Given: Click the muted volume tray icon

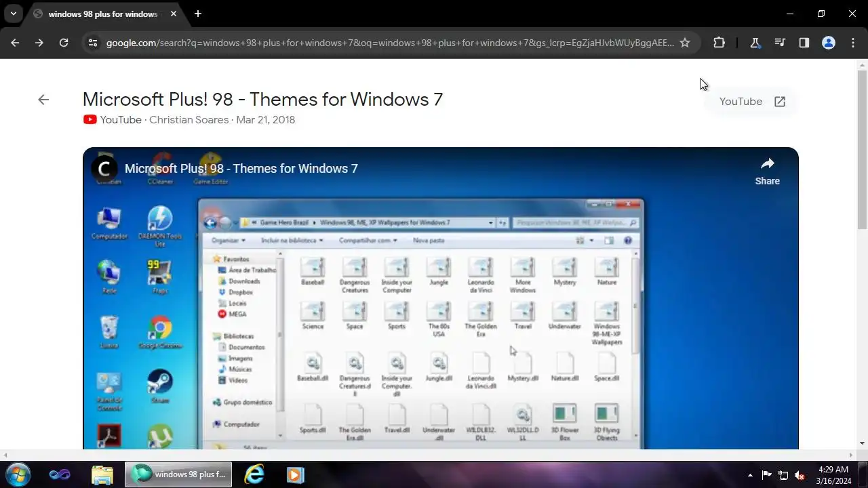Looking at the screenshot, I should [800, 475].
